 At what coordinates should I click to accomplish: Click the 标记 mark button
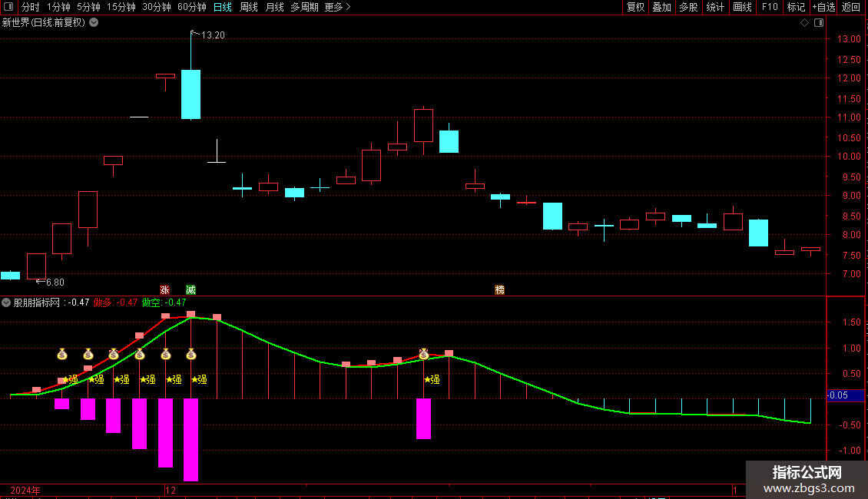[796, 7]
